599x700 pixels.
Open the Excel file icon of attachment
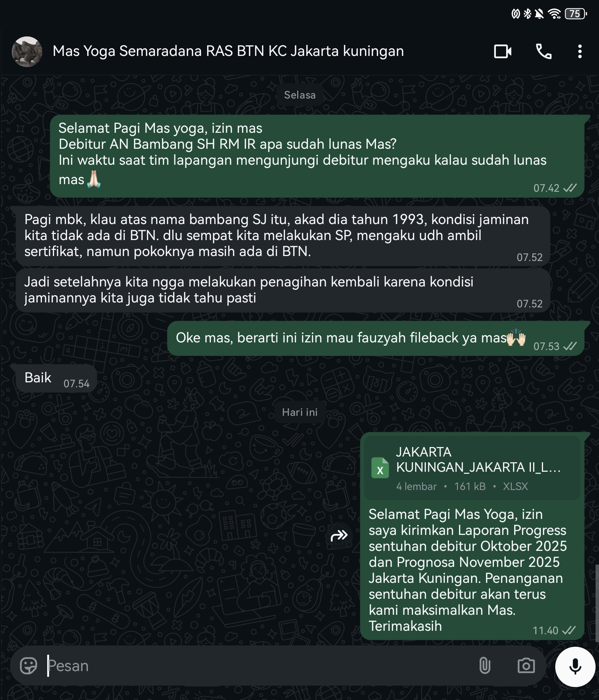pyautogui.click(x=380, y=468)
